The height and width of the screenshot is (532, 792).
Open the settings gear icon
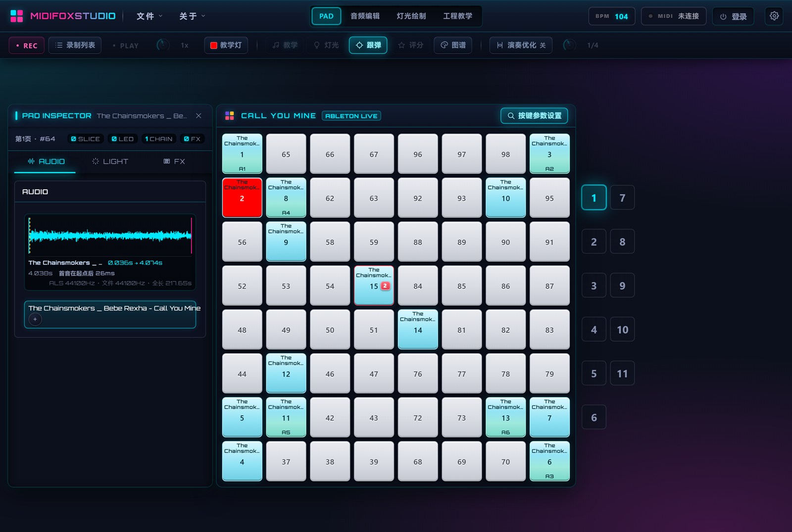click(774, 16)
